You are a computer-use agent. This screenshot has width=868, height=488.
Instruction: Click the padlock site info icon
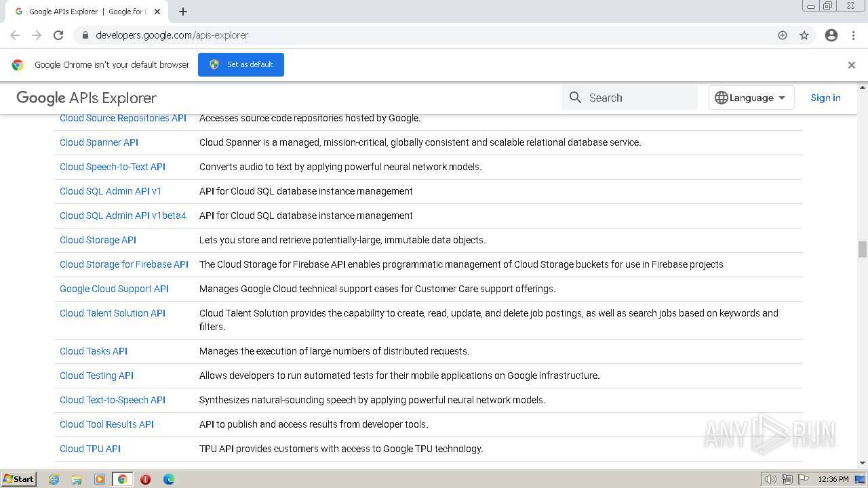(85, 35)
